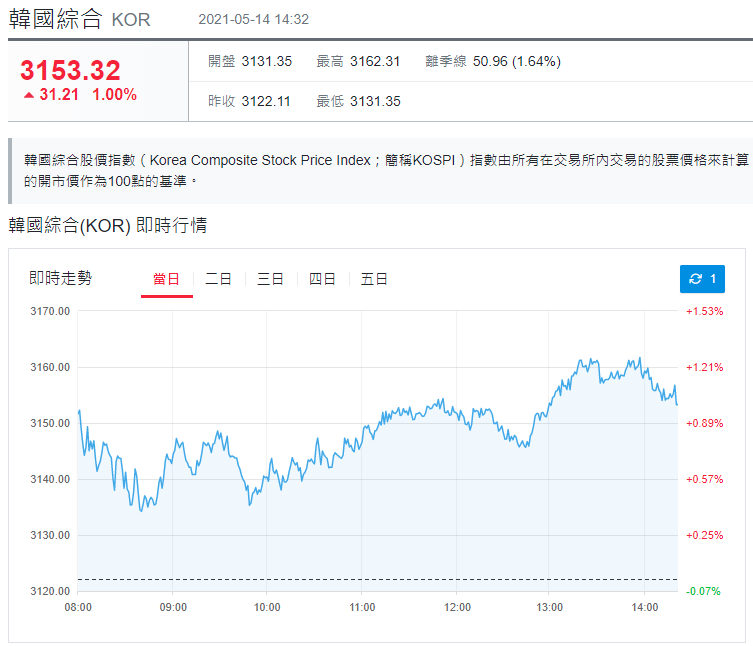Click the +0.89% right axis label
This screenshot has width=753, height=646.
click(704, 423)
